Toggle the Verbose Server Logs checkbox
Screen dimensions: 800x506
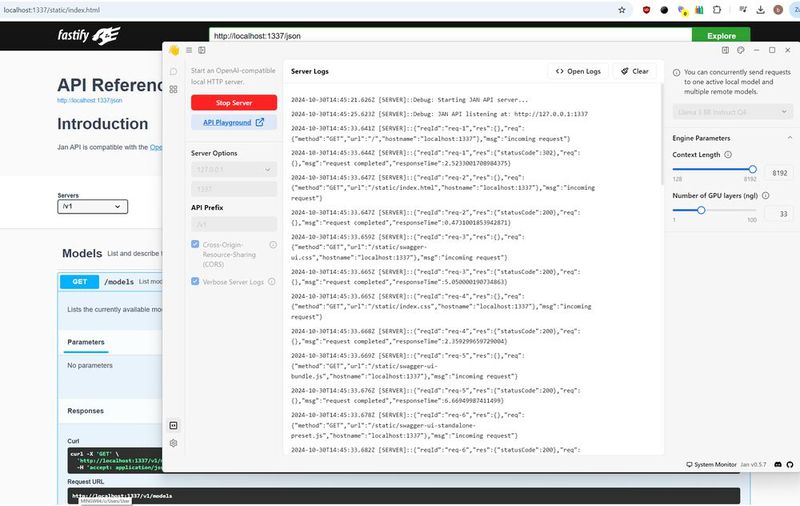(195, 281)
